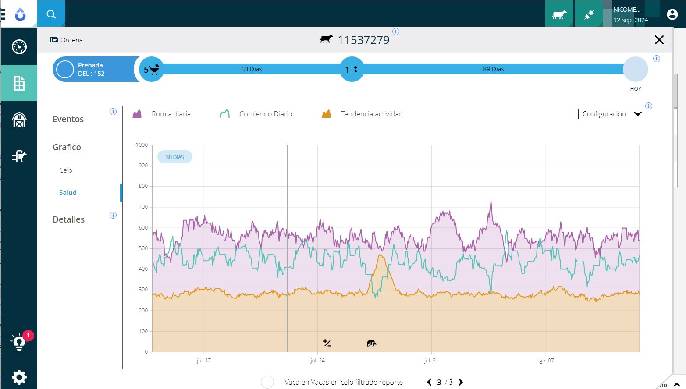Click the cow number 11537279 title
Image resolution: width=686 pixels, height=389 pixels.
tap(363, 40)
